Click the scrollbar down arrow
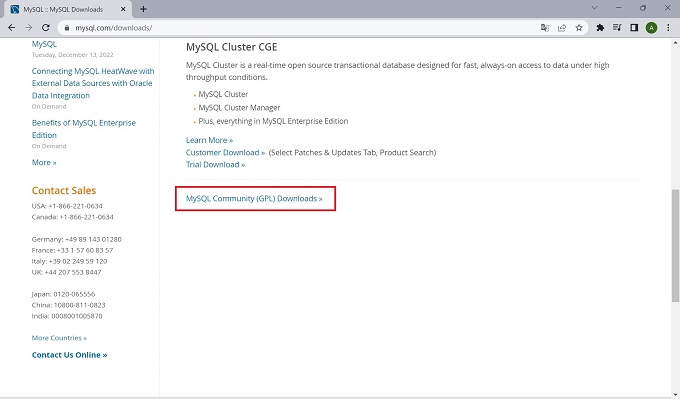Screen dimensions: 680x399 (675, 394)
